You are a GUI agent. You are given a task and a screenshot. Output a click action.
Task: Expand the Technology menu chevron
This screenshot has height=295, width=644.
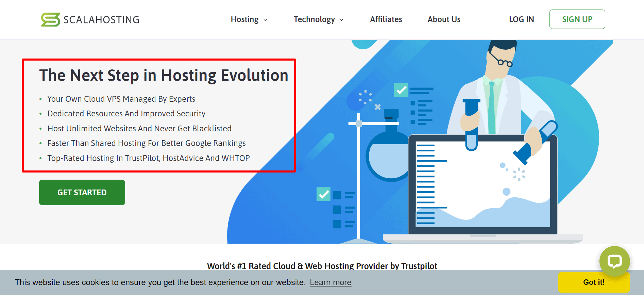[x=342, y=20]
